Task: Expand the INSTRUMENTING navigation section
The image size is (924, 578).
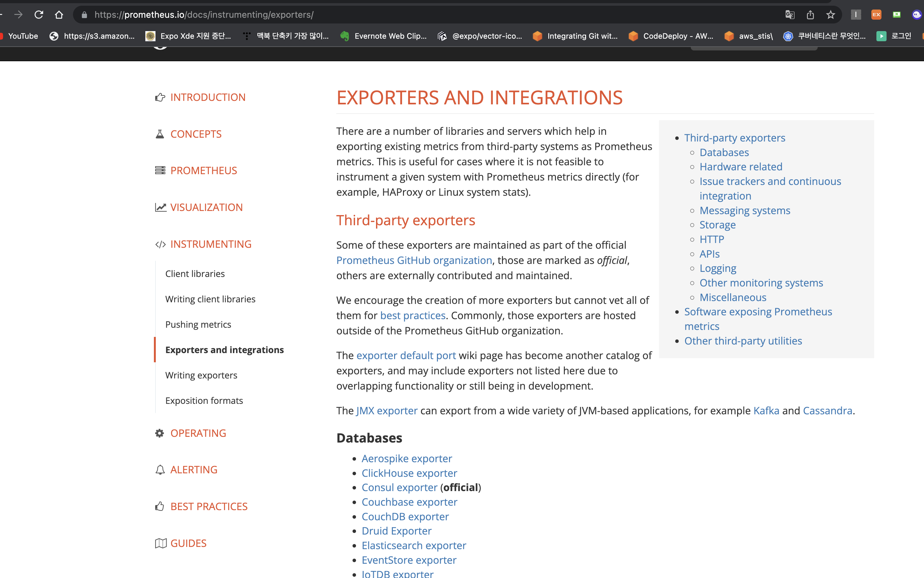Action: pos(210,244)
